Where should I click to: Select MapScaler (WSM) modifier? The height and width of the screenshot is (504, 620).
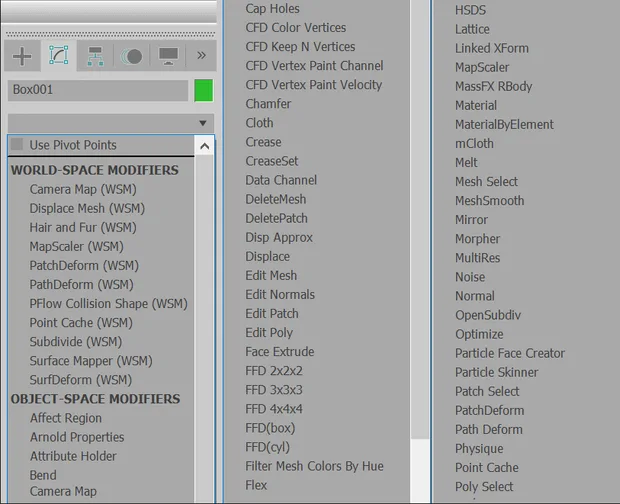tap(77, 246)
